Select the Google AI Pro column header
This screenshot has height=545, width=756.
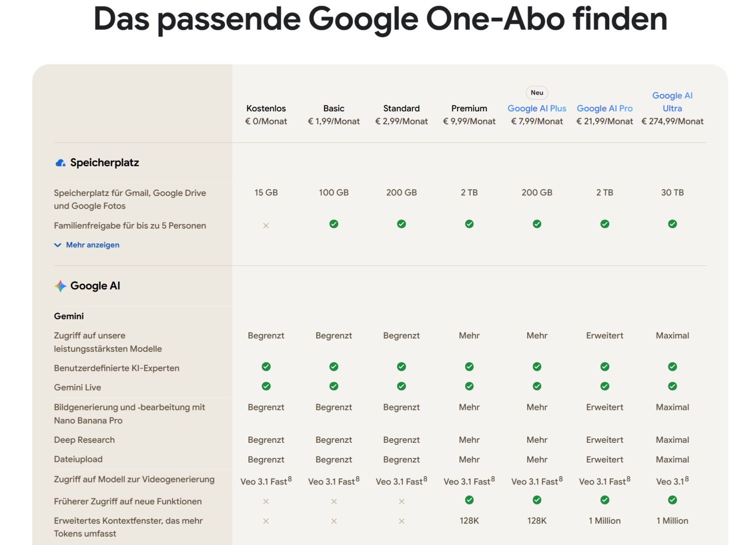(x=605, y=108)
